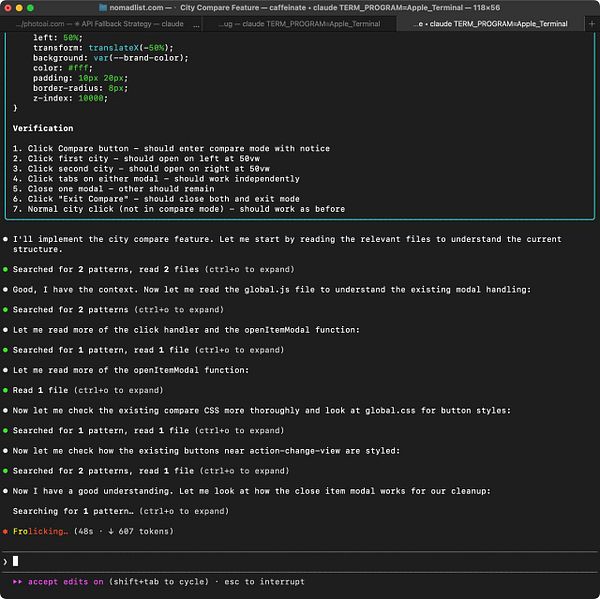Click 'color: #fff;' code line
The image size is (600, 599).
coord(63,68)
